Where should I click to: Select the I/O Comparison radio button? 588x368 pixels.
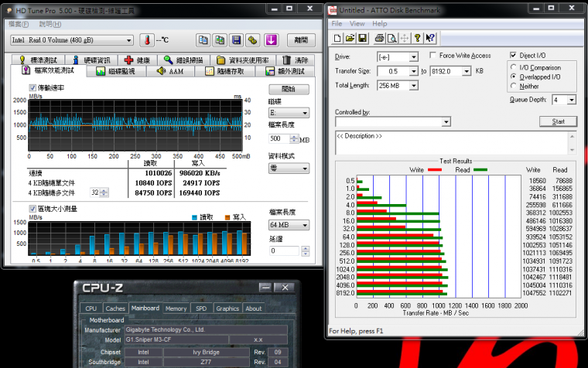point(514,67)
